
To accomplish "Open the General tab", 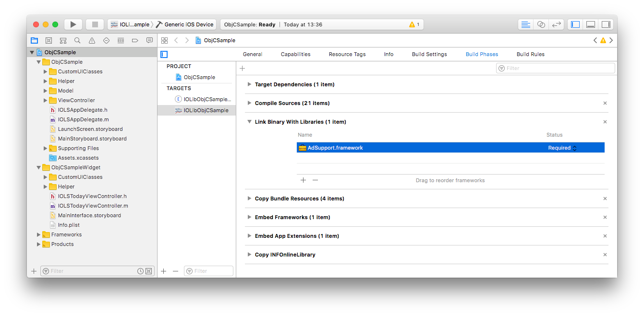I will tap(252, 54).
